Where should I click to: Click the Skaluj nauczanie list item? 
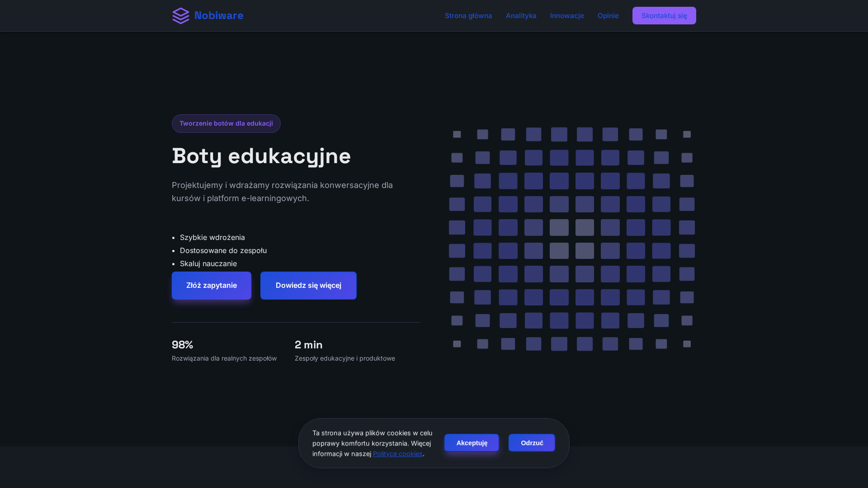tap(208, 263)
